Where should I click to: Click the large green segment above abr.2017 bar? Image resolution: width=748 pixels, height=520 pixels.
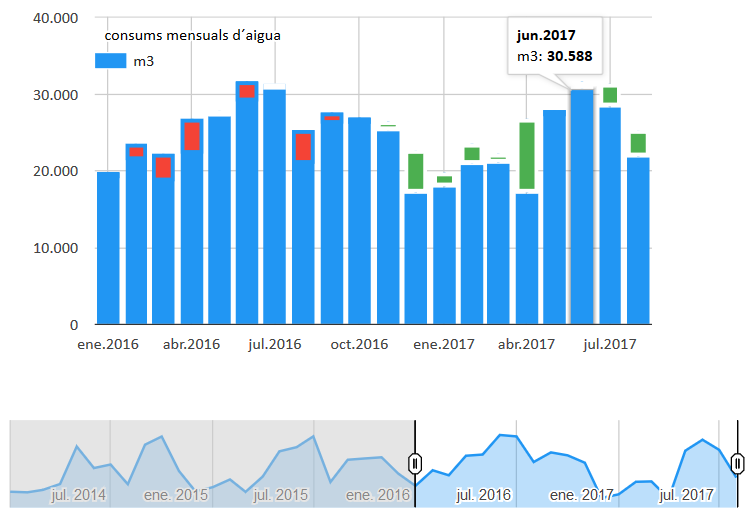point(527,156)
